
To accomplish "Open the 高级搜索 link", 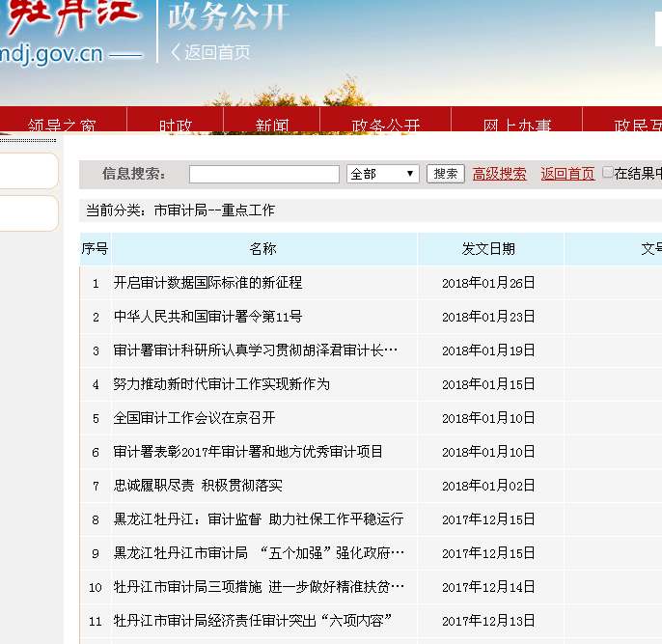I will point(499,174).
